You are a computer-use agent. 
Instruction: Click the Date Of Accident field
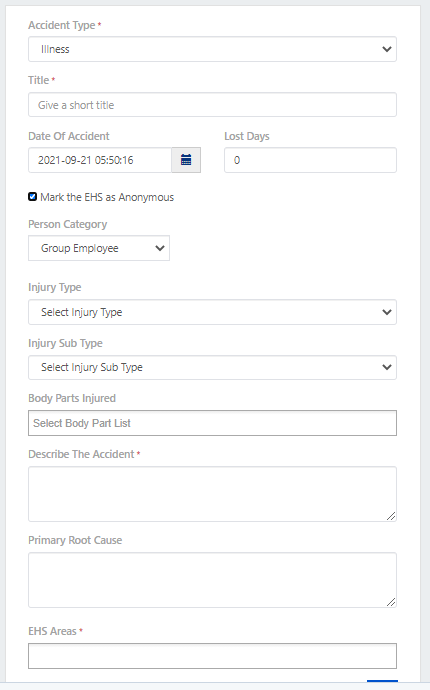point(100,160)
